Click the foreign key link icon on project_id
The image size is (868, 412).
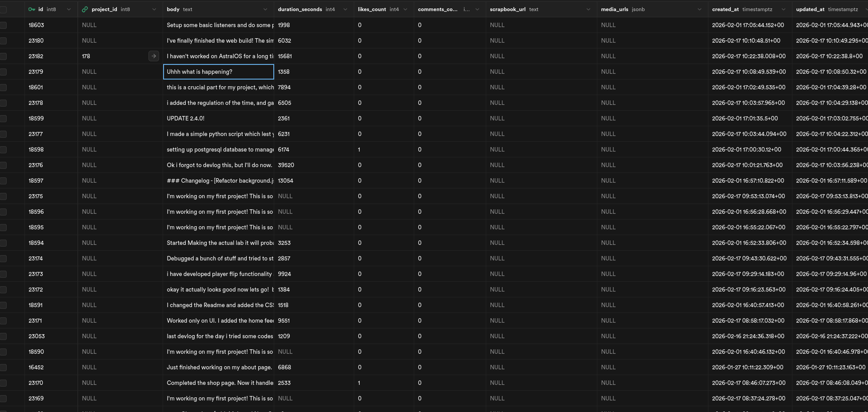click(85, 9)
